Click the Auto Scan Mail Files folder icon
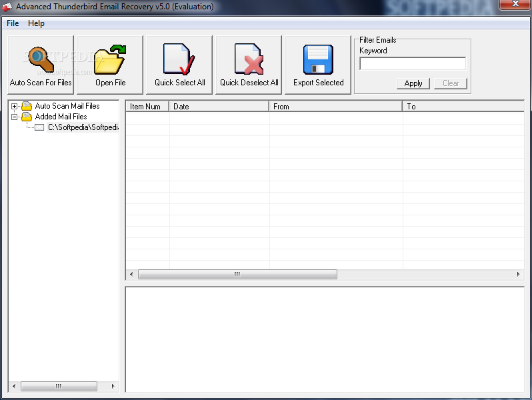Screen dimensions: 532x400 tap(27, 106)
